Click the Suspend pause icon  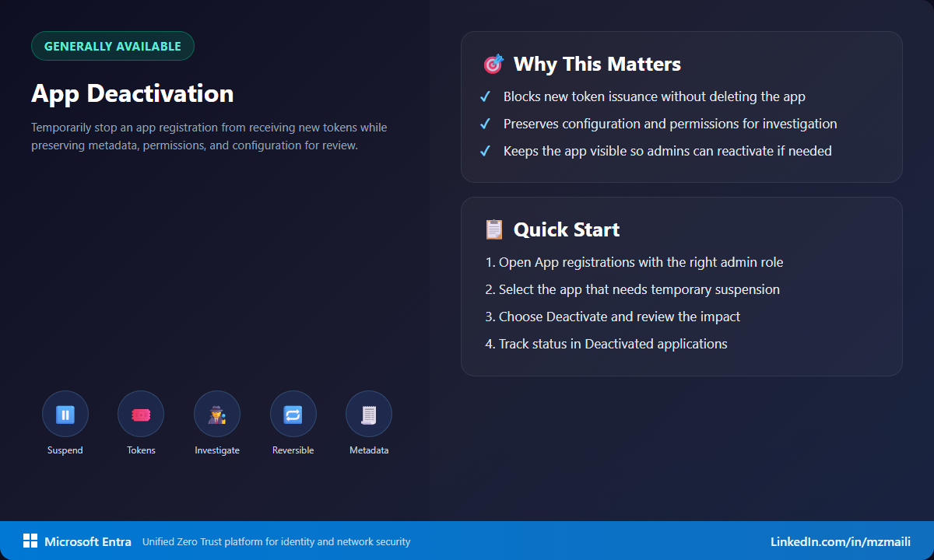point(65,415)
